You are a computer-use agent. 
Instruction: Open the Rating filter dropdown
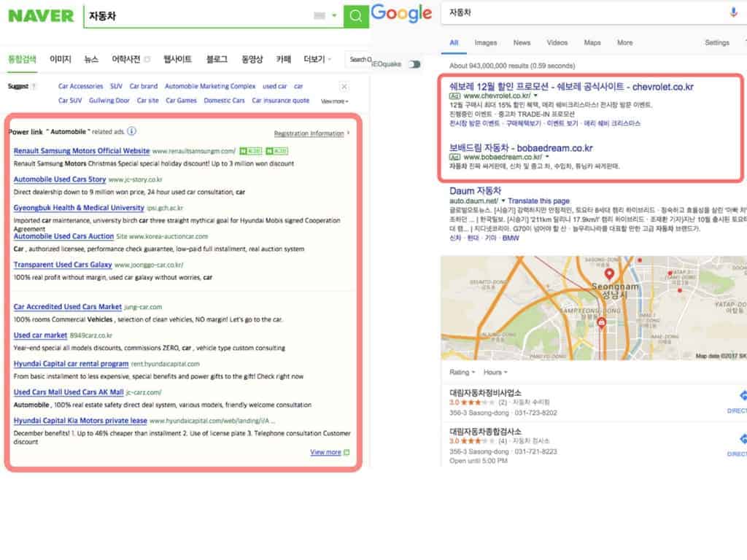[462, 373]
